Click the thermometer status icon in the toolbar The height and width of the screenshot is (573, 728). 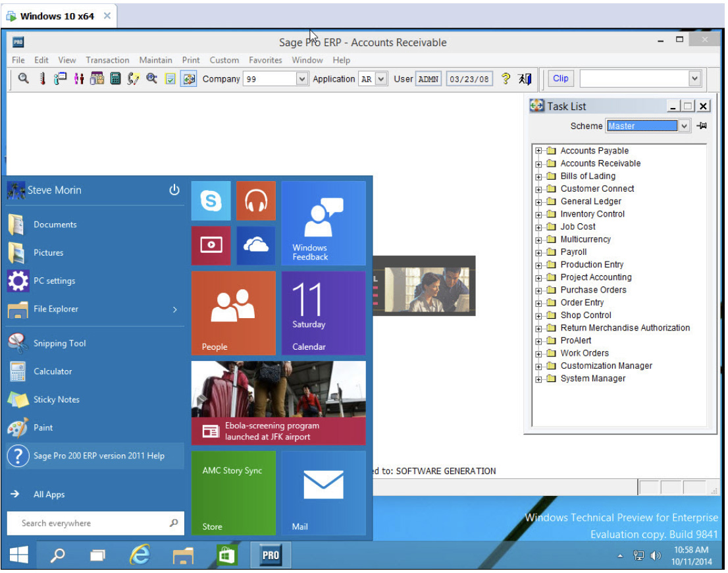tap(42, 79)
